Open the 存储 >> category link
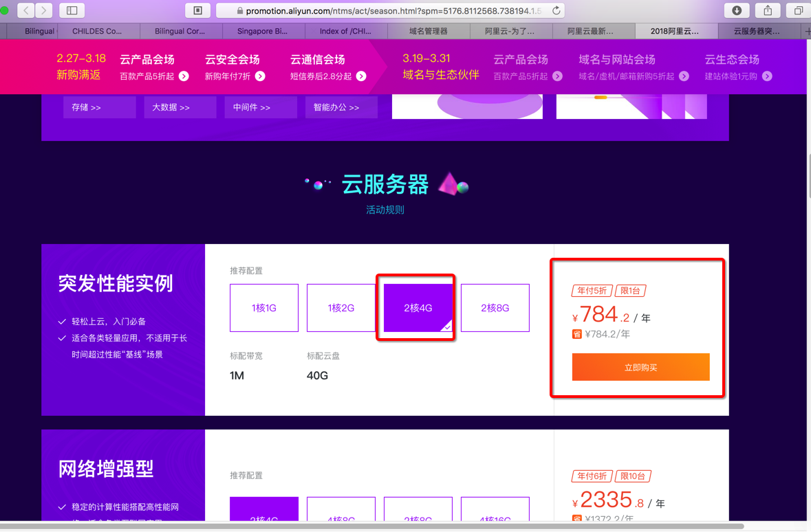Screen dimensions: 811x532 click(99, 107)
